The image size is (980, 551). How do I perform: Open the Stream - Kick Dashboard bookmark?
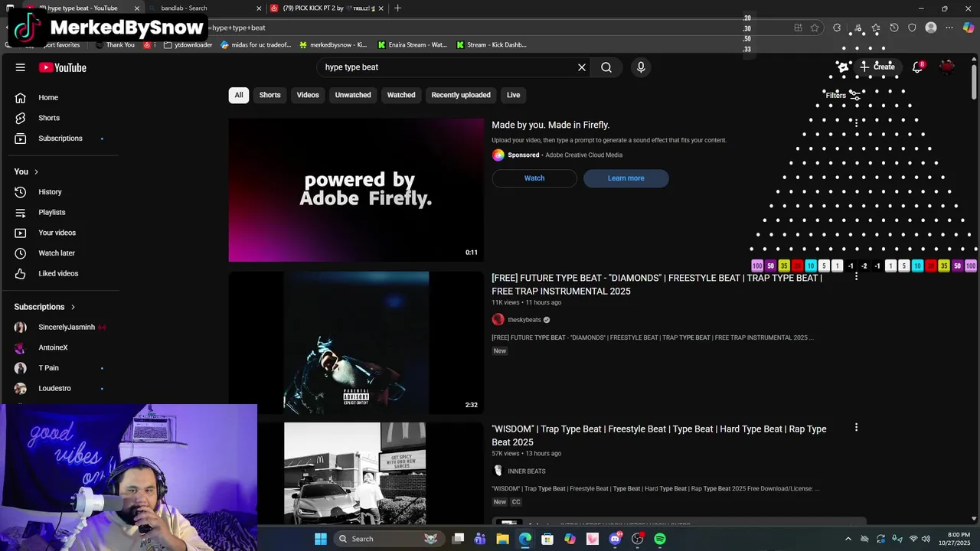tap(491, 44)
